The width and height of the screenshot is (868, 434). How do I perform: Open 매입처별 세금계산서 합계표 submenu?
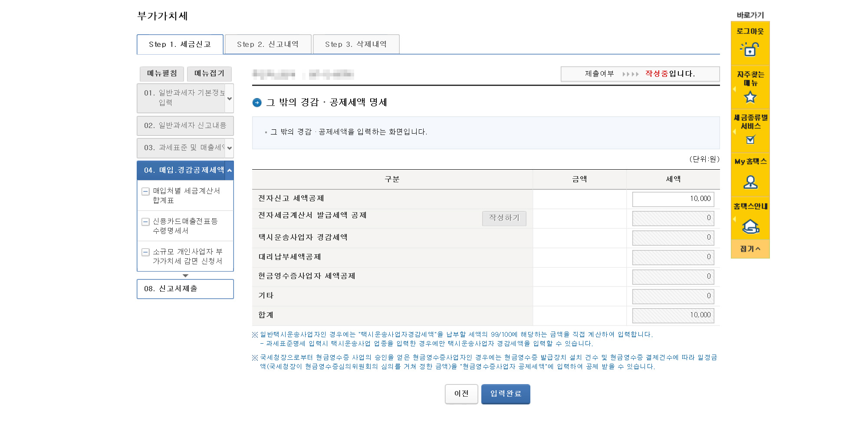[187, 196]
